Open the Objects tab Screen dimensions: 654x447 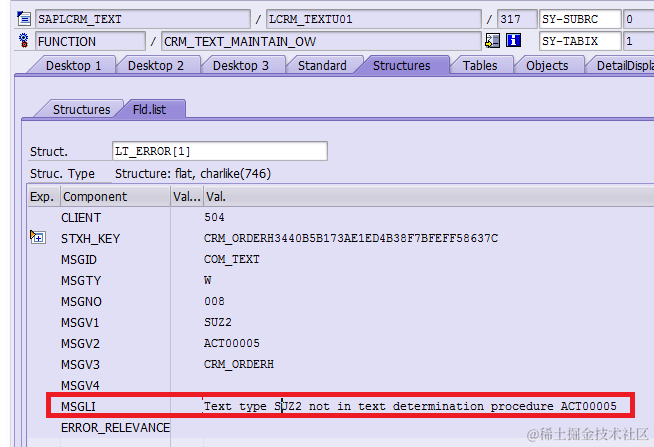point(547,65)
